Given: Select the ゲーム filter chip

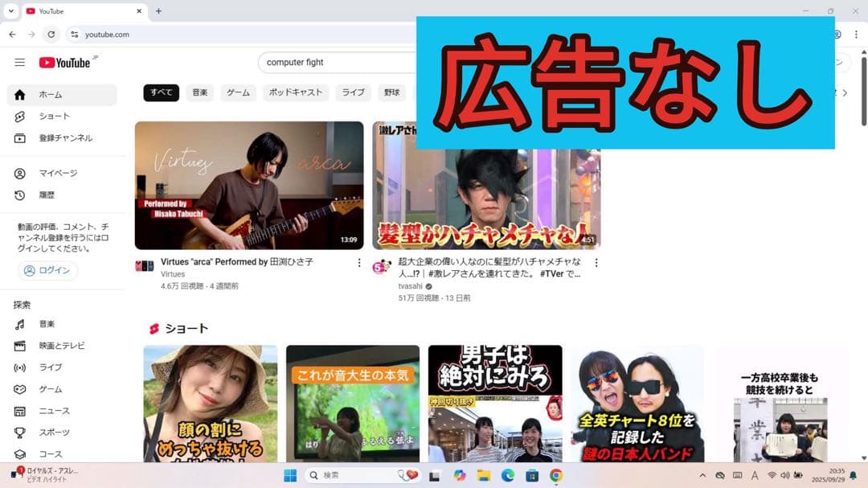Looking at the screenshot, I should (238, 92).
